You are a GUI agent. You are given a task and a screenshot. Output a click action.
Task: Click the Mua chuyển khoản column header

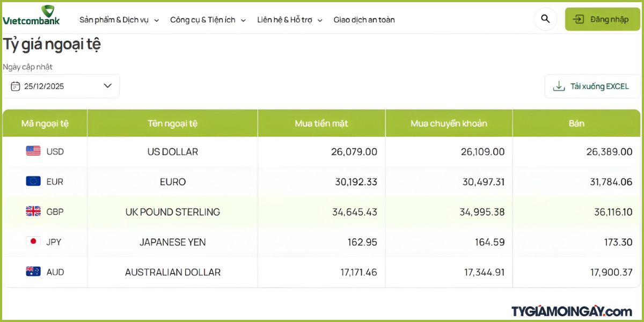click(449, 123)
